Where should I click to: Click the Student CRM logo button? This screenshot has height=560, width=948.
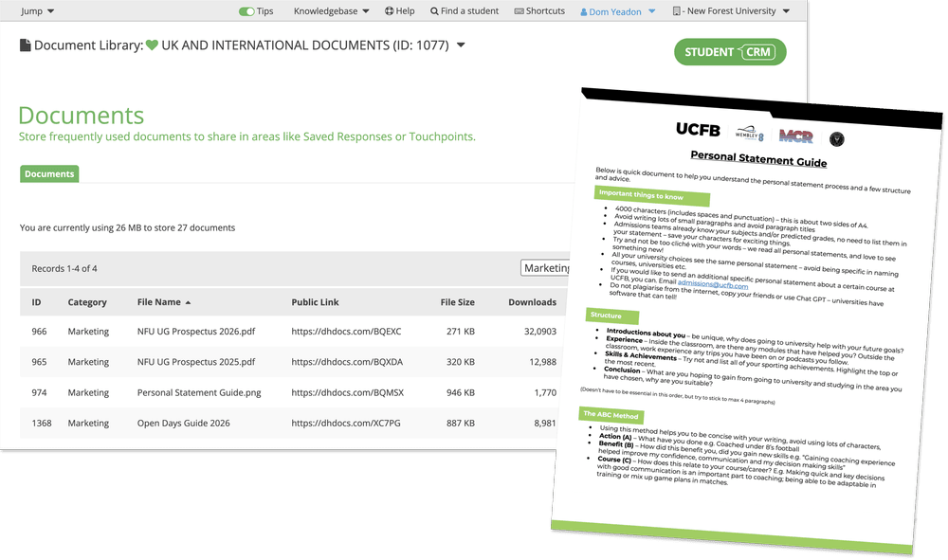coord(730,52)
